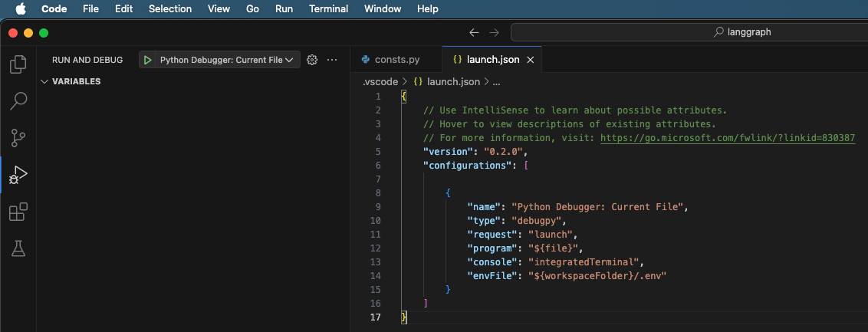Click the breadcrumb ellipsis segment
Viewport: 868px width, 332px height.
[496, 82]
